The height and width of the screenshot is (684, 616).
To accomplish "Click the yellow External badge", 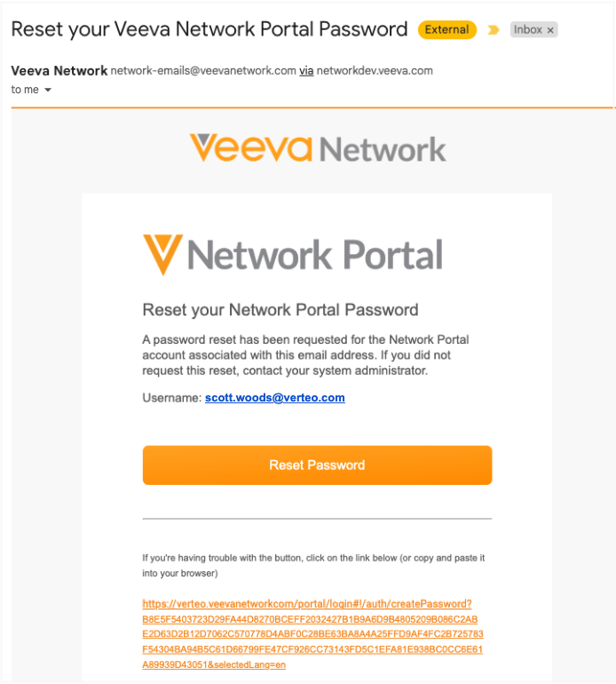I will pyautogui.click(x=446, y=30).
